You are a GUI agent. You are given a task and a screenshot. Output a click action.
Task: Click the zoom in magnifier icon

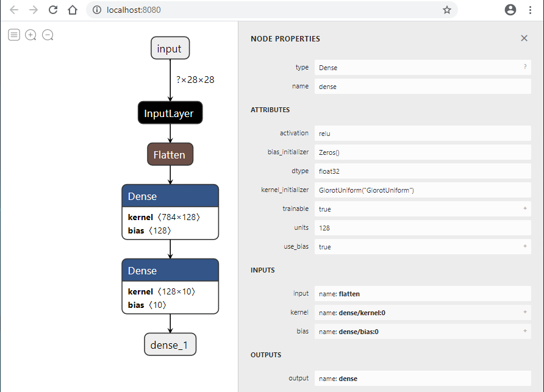(x=30, y=35)
